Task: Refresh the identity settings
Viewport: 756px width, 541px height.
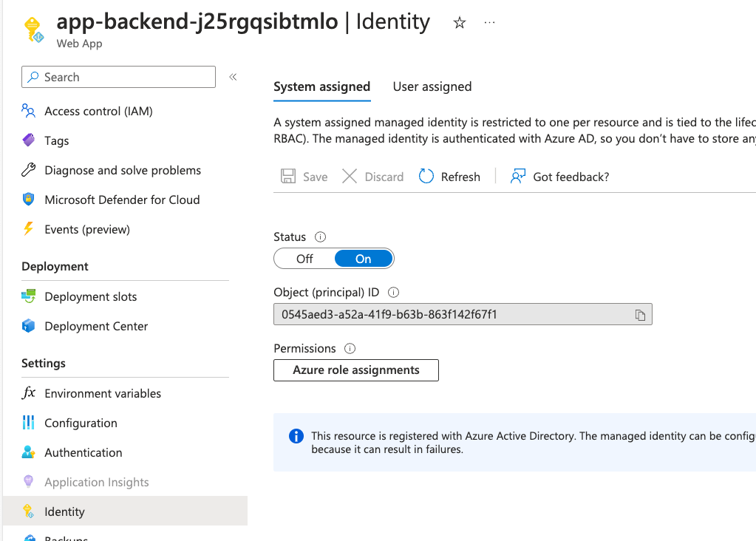Action: tap(449, 177)
